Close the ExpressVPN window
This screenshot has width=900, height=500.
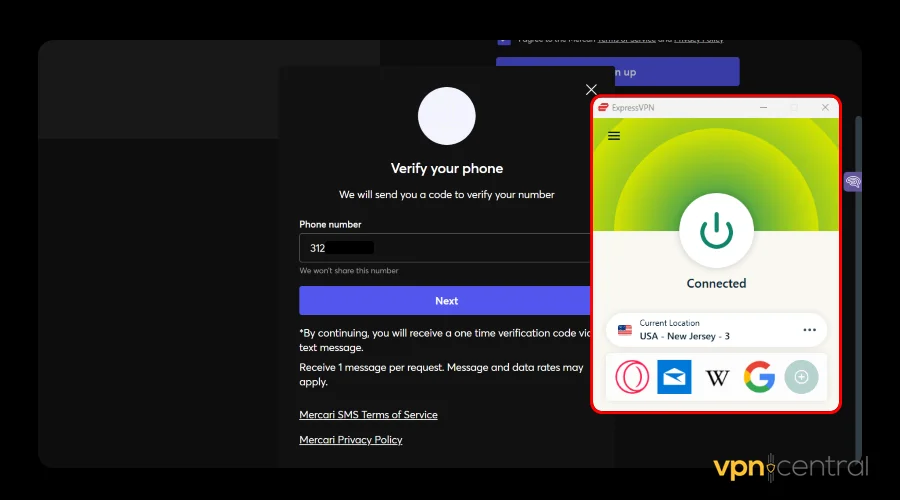point(825,107)
